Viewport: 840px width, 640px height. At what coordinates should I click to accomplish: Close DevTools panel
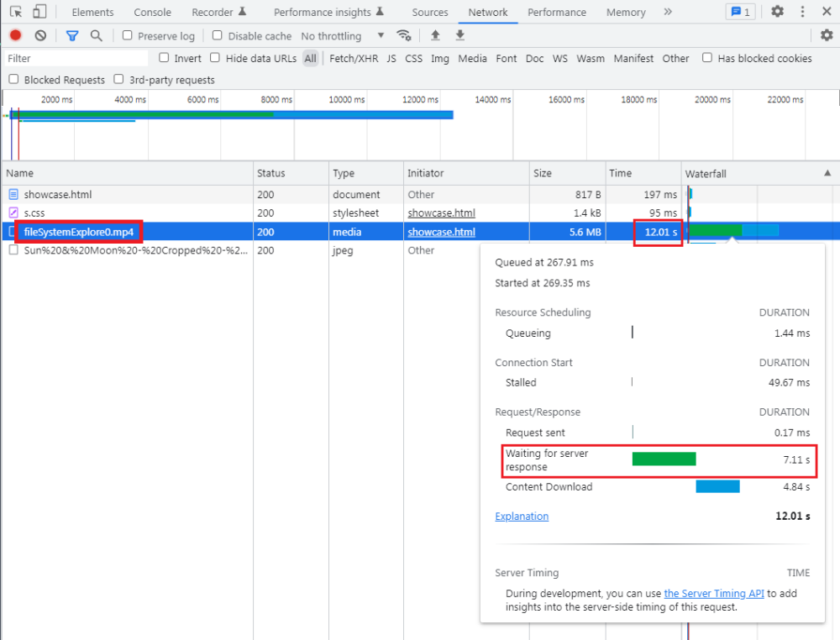coord(827,11)
